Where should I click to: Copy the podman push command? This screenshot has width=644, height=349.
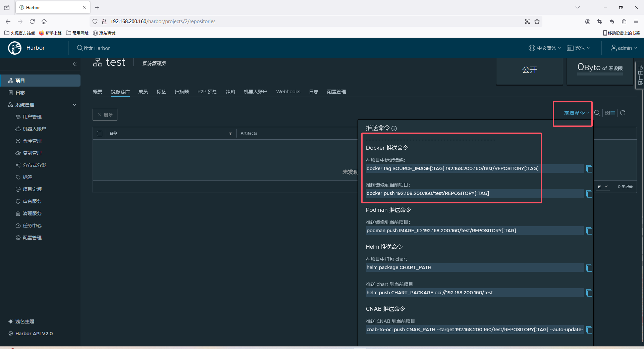tap(589, 231)
